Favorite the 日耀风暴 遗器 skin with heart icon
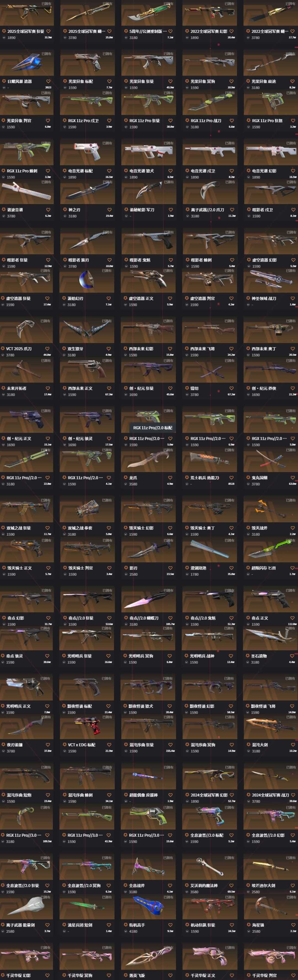 48,81
